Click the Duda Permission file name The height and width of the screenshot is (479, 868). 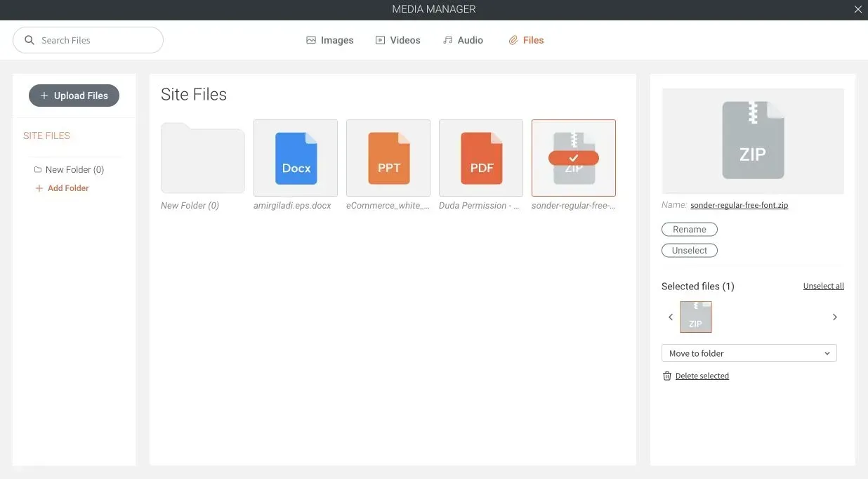click(479, 206)
